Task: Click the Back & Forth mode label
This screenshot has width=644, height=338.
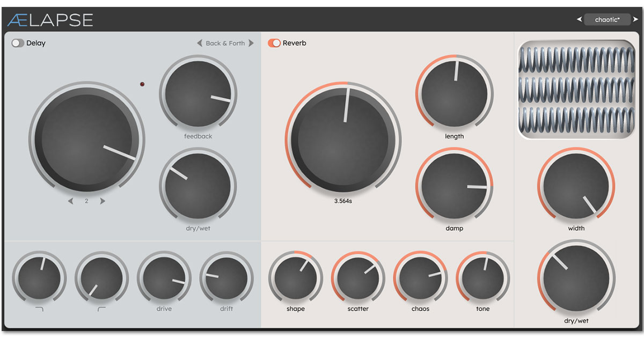Action: point(225,43)
